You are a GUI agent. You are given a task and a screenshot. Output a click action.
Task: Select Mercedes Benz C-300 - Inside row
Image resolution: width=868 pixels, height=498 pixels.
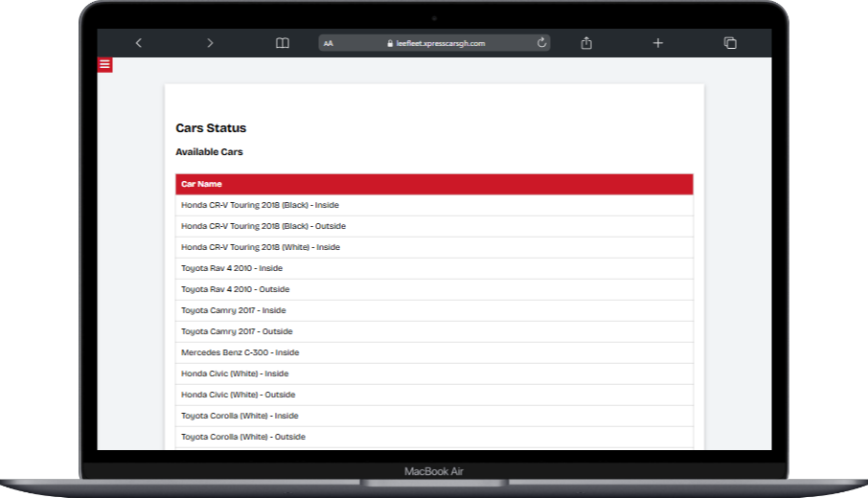(x=434, y=352)
